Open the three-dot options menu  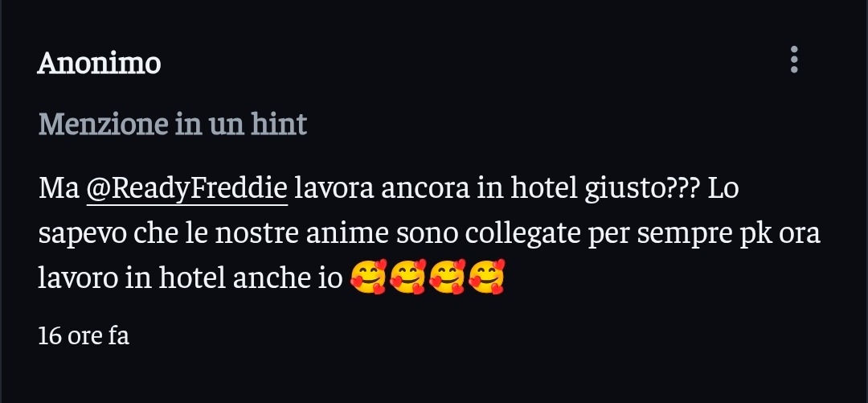(794, 60)
